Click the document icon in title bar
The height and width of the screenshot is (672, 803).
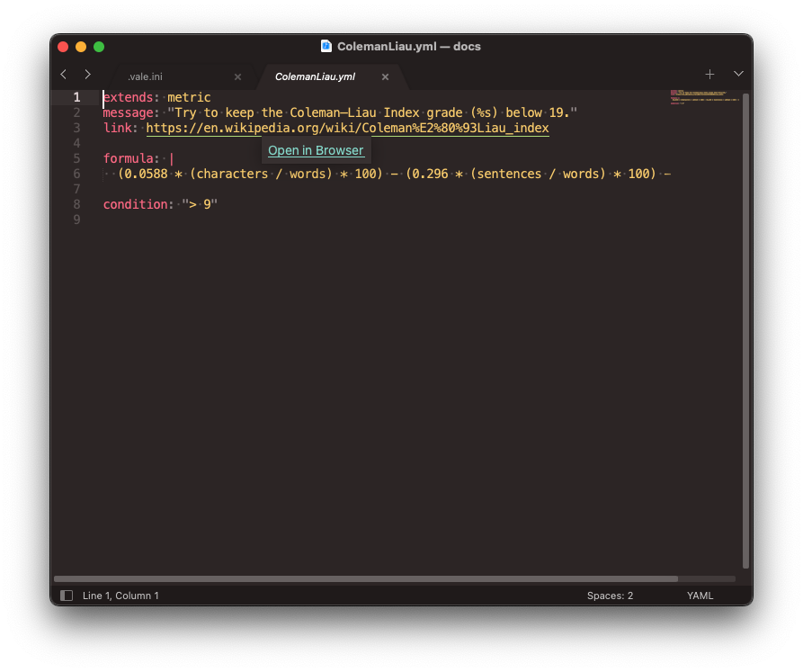click(326, 46)
